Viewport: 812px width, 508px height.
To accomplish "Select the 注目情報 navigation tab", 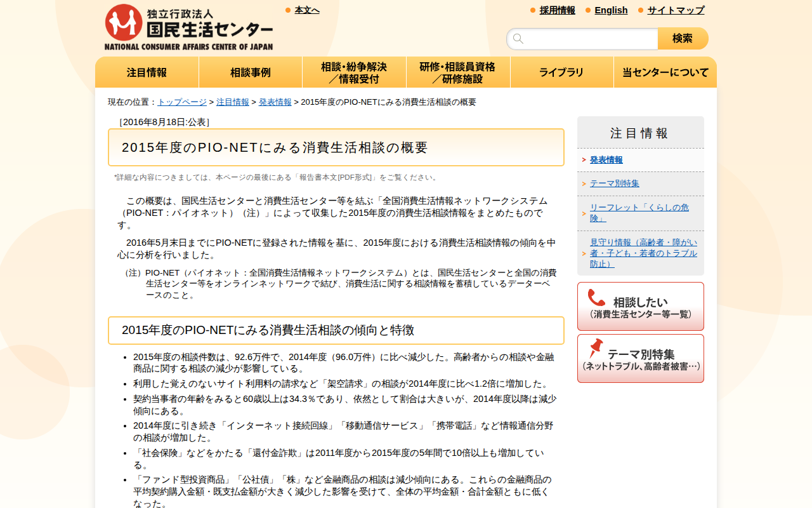I will click(147, 72).
